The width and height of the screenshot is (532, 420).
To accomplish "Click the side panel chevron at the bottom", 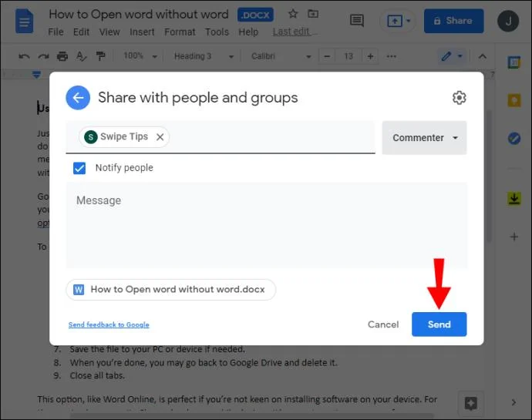I will [513, 402].
